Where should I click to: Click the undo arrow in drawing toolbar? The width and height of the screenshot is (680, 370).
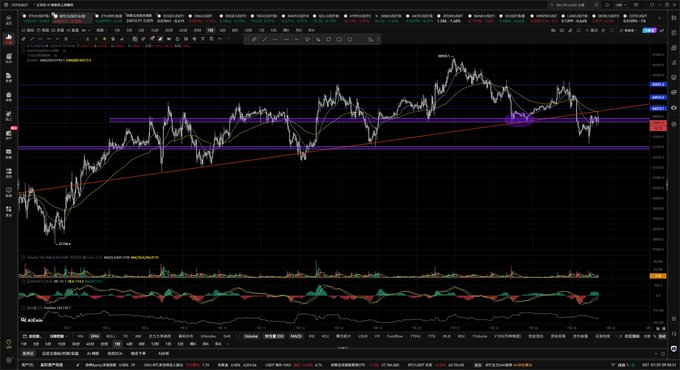pos(220,39)
